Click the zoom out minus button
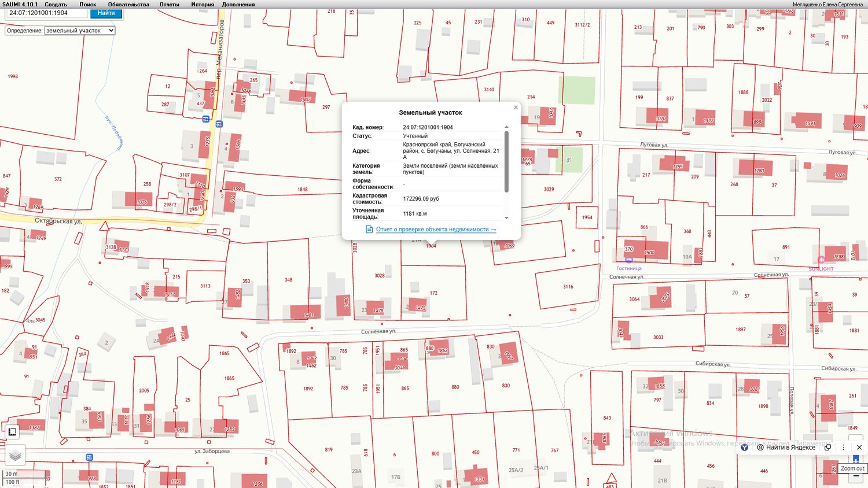 point(856,476)
